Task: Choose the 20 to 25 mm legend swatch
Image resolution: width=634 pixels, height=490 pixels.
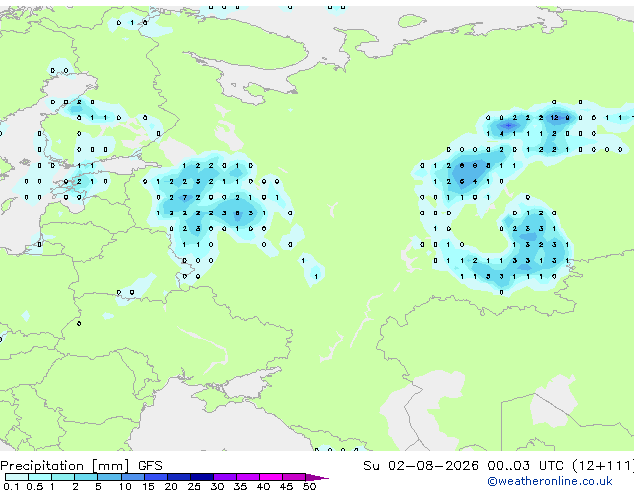Action: (x=178, y=477)
